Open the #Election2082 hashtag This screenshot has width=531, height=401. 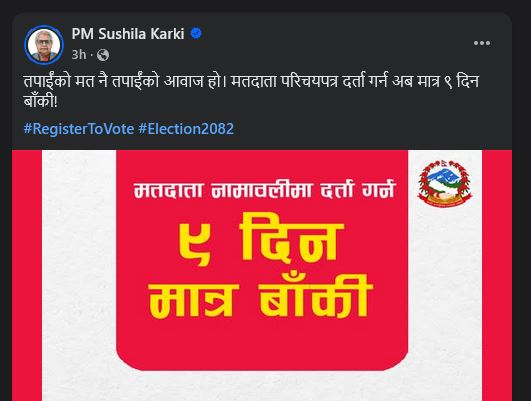coord(186,129)
